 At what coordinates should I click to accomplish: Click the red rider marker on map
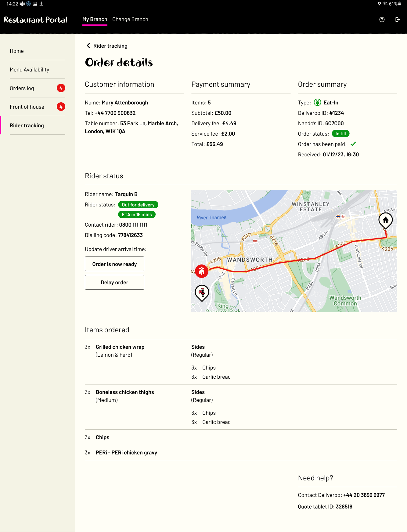point(202,271)
